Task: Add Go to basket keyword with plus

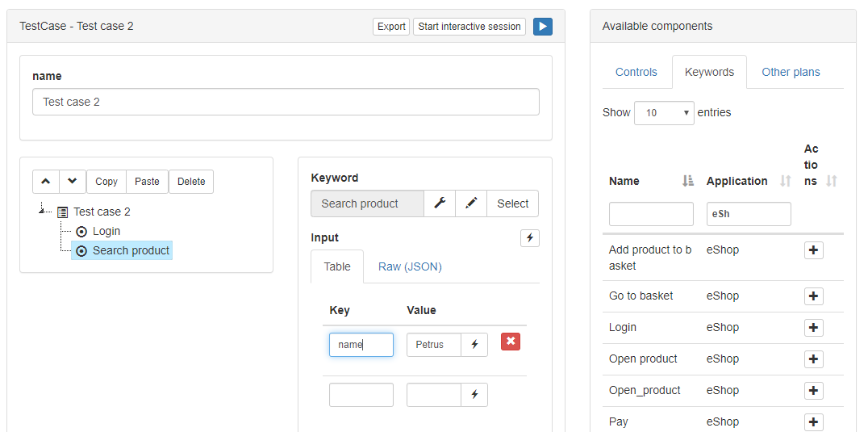Action: tap(813, 296)
